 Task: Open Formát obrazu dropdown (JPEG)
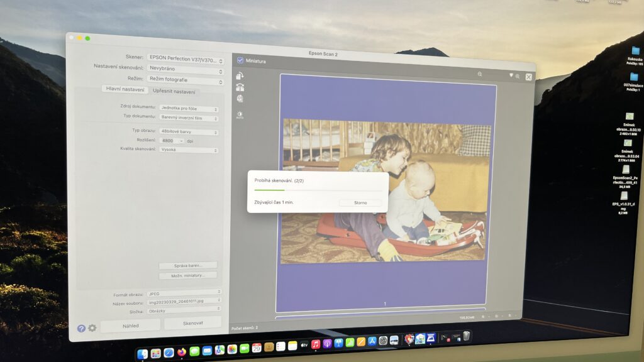pos(185,293)
